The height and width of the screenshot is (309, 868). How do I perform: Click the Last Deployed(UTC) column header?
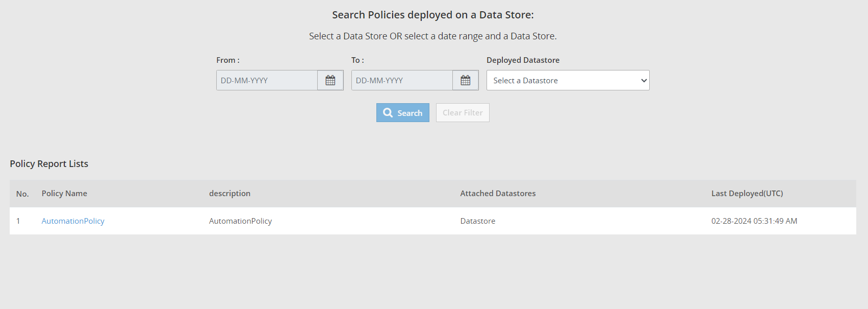point(747,194)
